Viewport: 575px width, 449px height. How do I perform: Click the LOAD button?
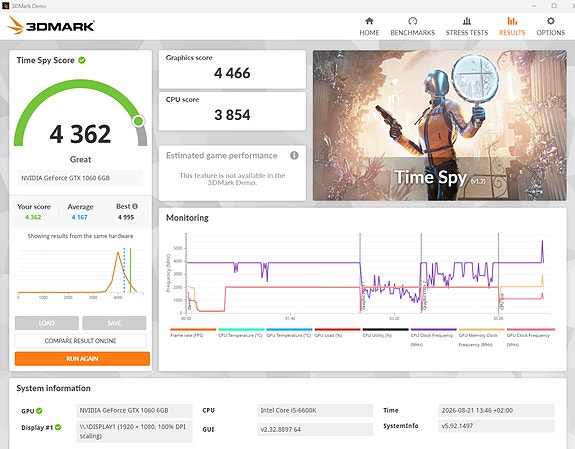47,323
